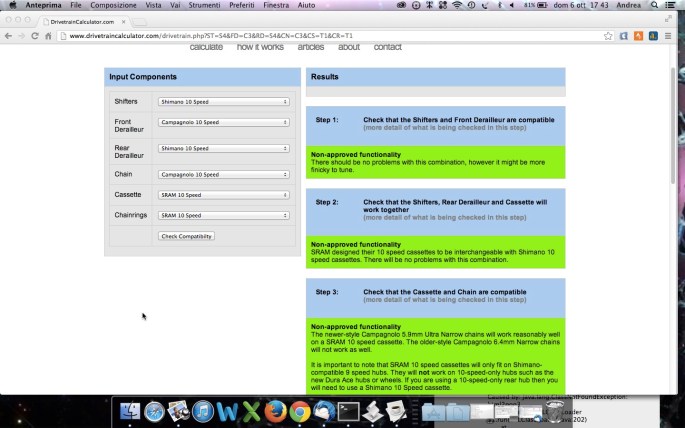Screen dimensions: 685x428
Task: Launch Safari from the dock
Action: 154,411
